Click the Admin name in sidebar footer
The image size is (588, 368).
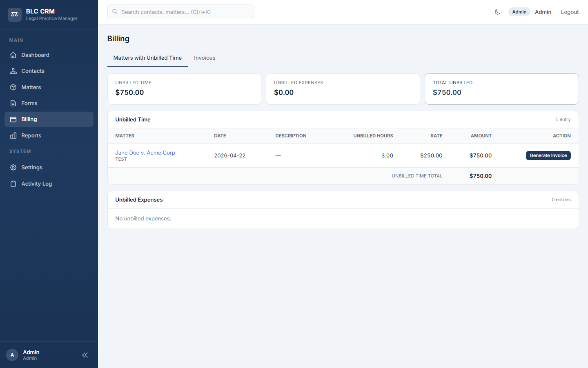(31, 352)
